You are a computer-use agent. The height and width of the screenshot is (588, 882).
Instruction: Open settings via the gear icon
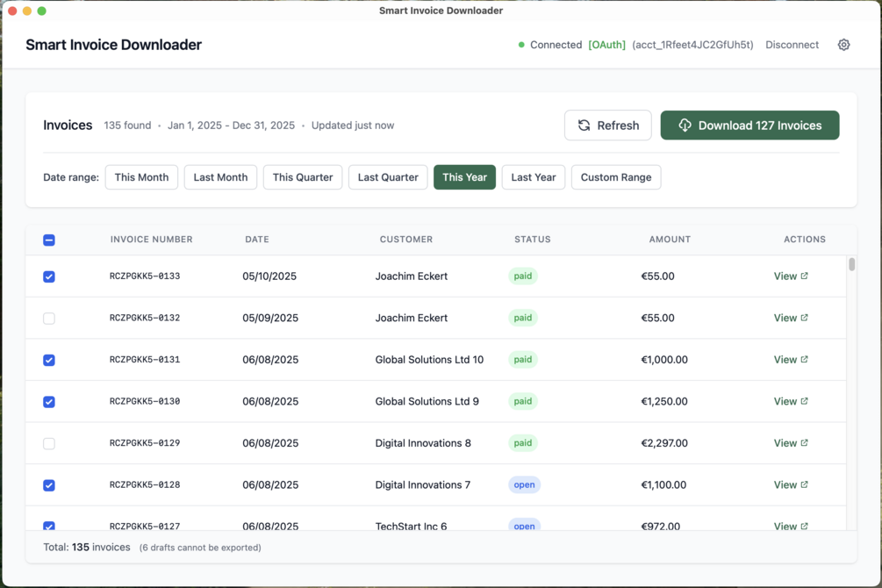click(x=843, y=45)
